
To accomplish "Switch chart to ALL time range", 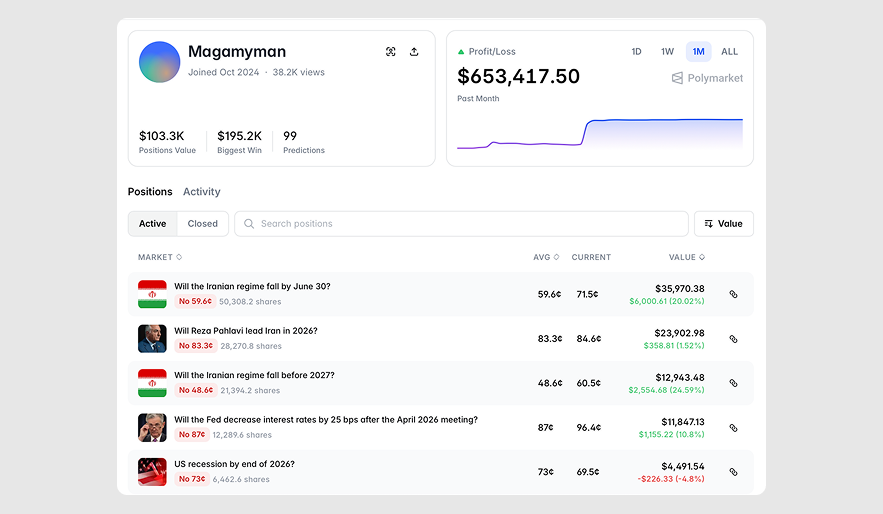I will [729, 52].
